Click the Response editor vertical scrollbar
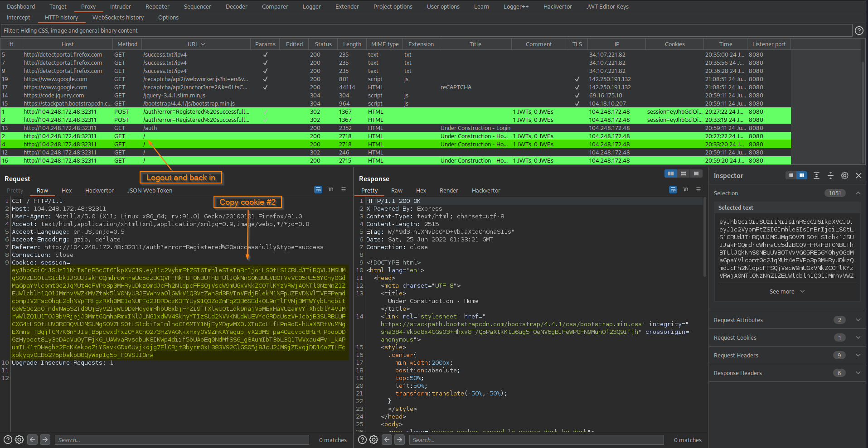The height and width of the screenshot is (448, 868). (x=704, y=236)
